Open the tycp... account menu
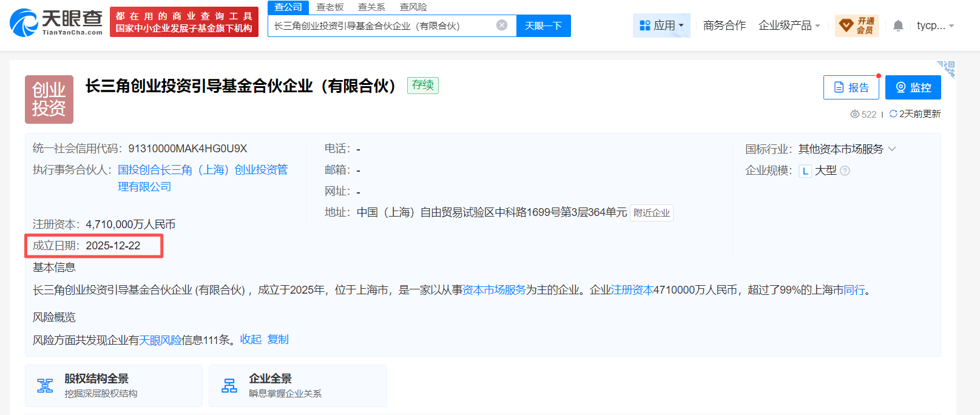The width and height of the screenshot is (980, 415). (x=935, y=25)
